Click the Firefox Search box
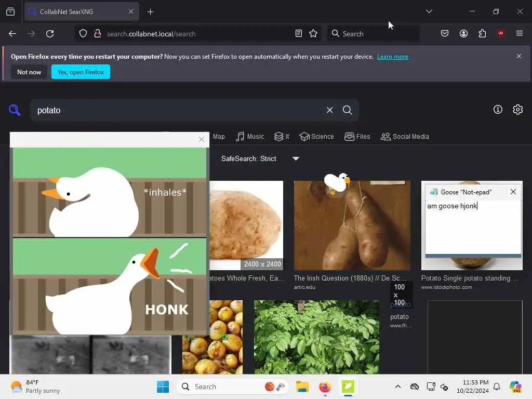The image size is (532, 399). [373, 34]
